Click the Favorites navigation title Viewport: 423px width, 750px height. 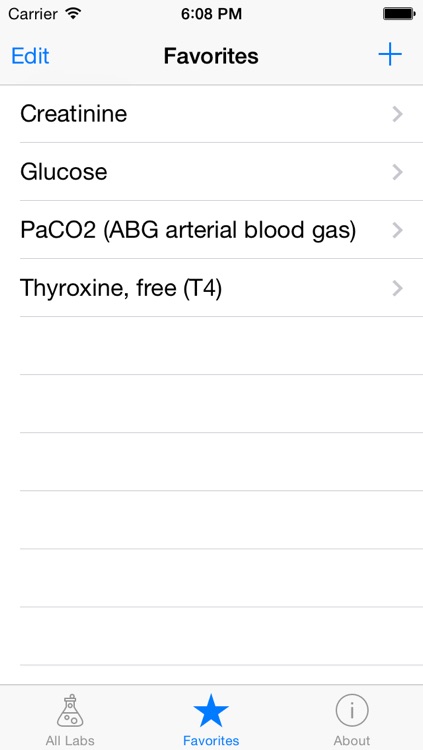click(x=211, y=56)
